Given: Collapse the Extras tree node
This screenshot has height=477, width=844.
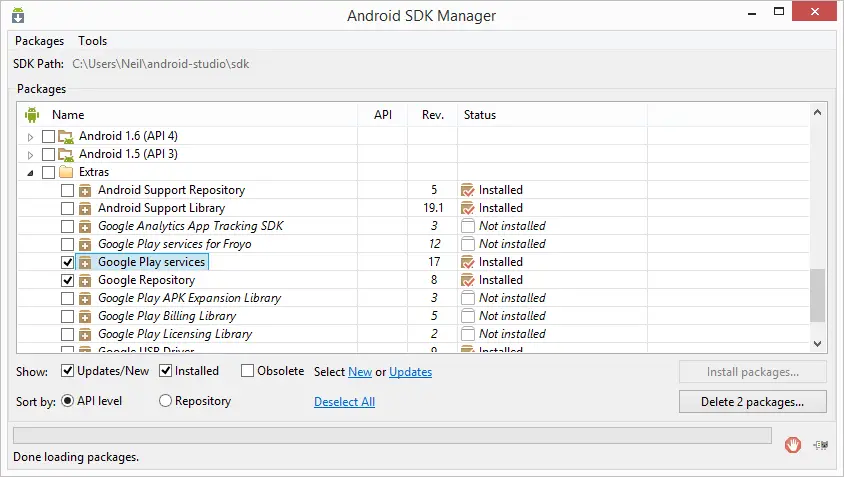Looking at the screenshot, I should (31, 173).
